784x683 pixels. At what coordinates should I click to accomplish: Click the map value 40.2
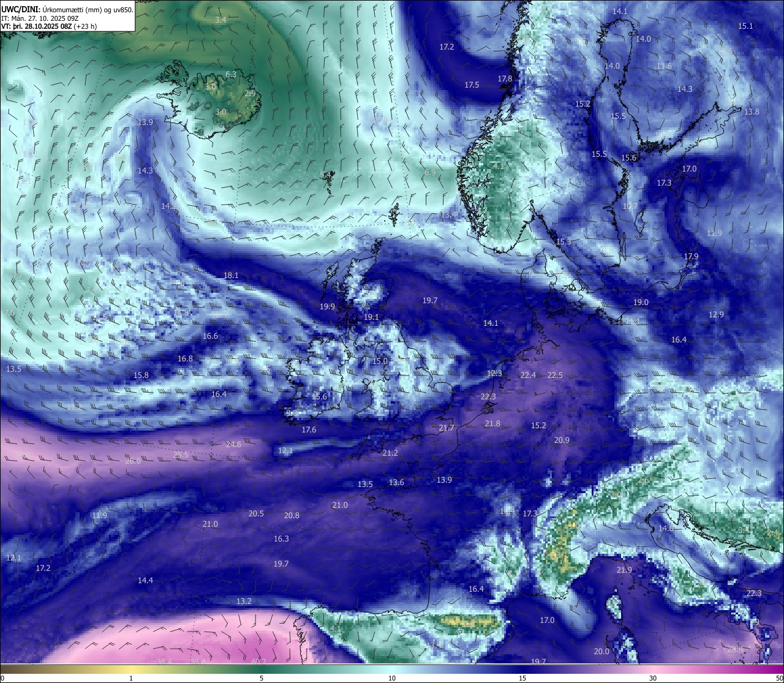click(x=258, y=662)
